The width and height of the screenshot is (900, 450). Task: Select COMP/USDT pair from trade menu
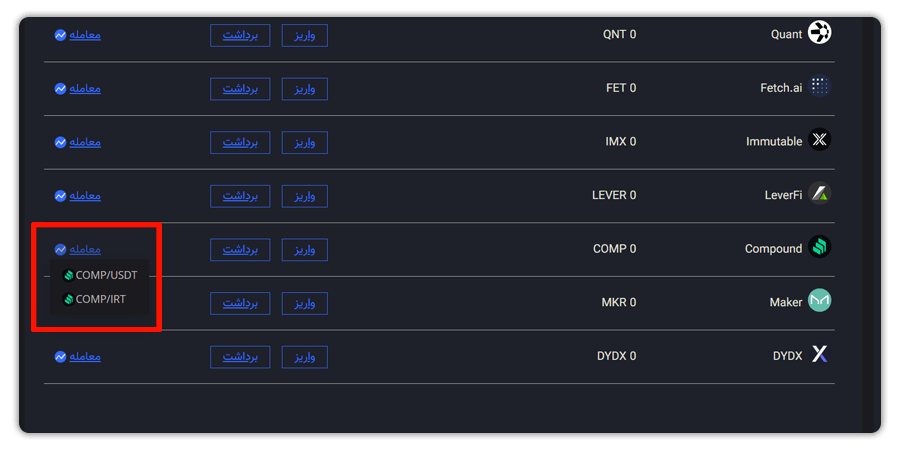100,276
